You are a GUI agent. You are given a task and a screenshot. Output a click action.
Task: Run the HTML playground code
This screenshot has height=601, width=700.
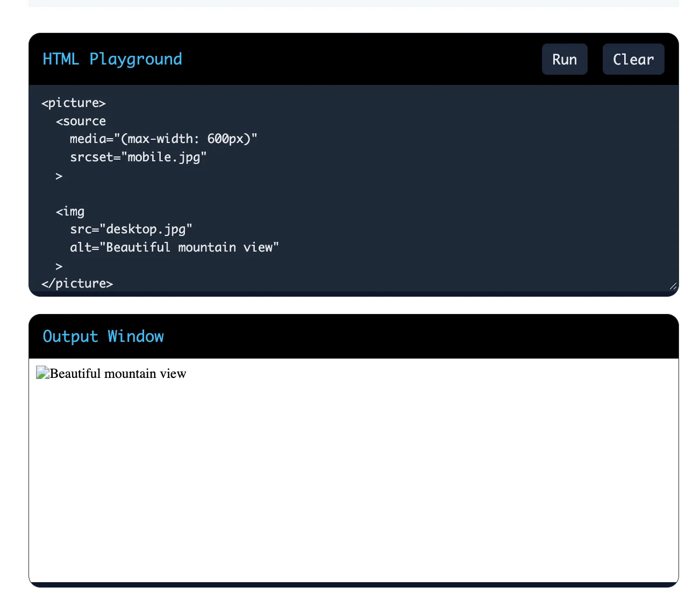point(565,59)
